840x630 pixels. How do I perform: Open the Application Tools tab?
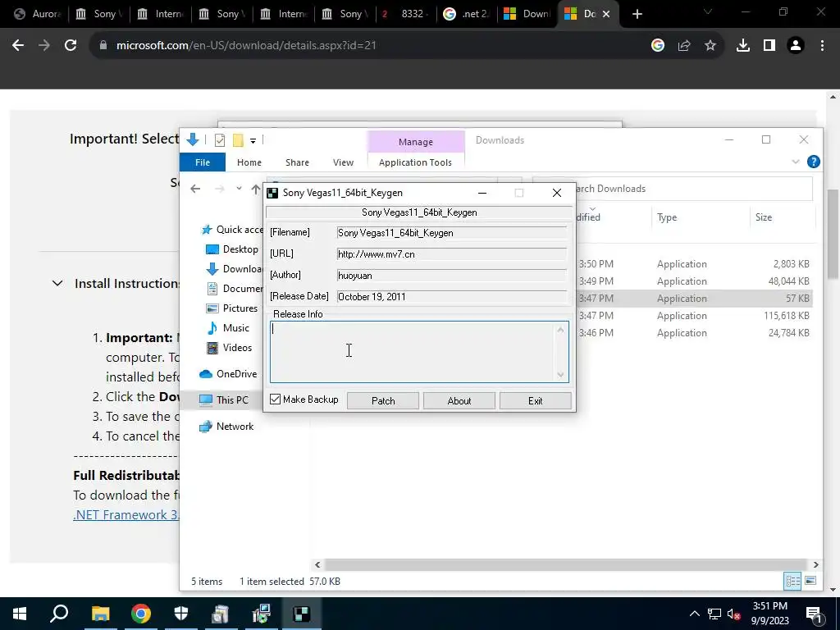click(x=415, y=162)
